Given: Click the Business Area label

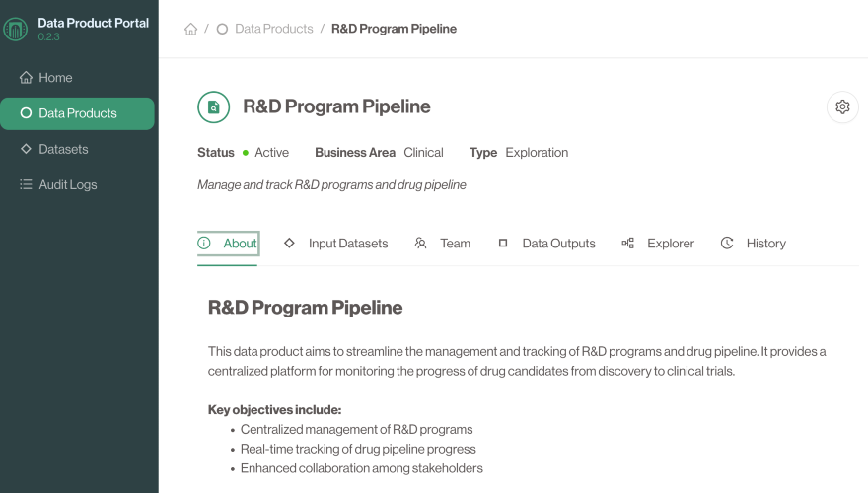Looking at the screenshot, I should 355,153.
